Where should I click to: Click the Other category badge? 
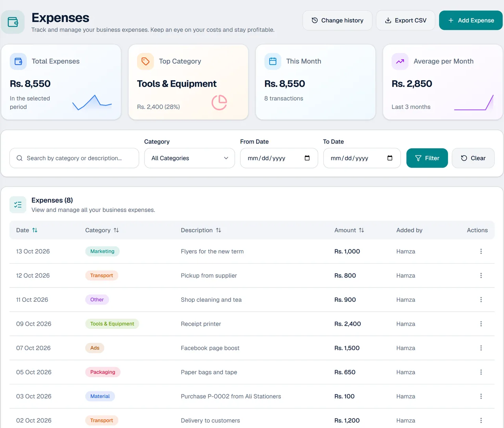click(97, 300)
